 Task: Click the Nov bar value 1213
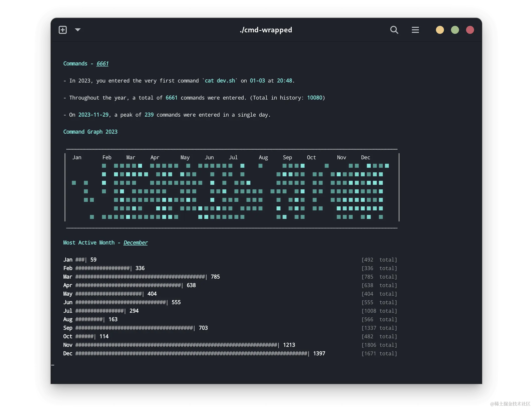pyautogui.click(x=289, y=345)
